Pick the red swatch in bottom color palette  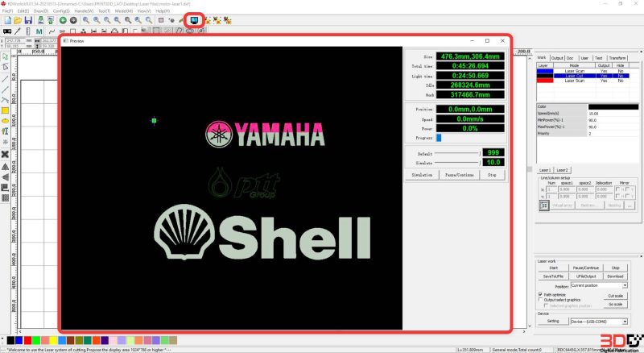coord(27,340)
